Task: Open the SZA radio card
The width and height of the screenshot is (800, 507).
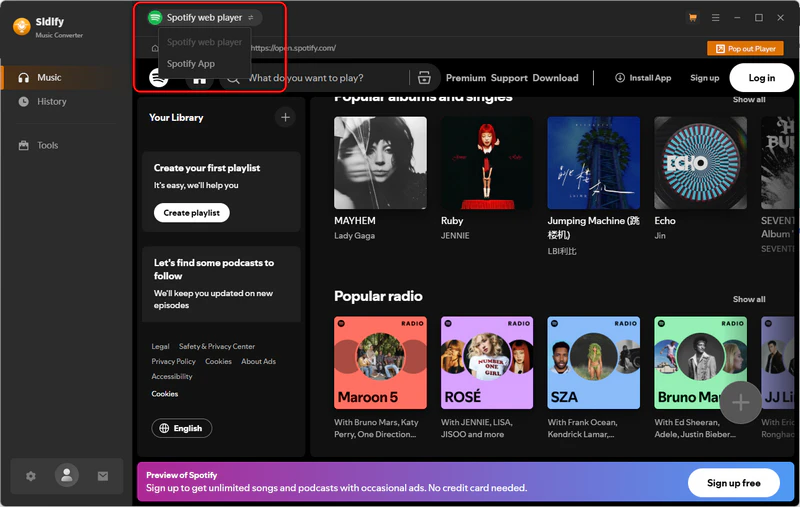Action: click(x=593, y=363)
